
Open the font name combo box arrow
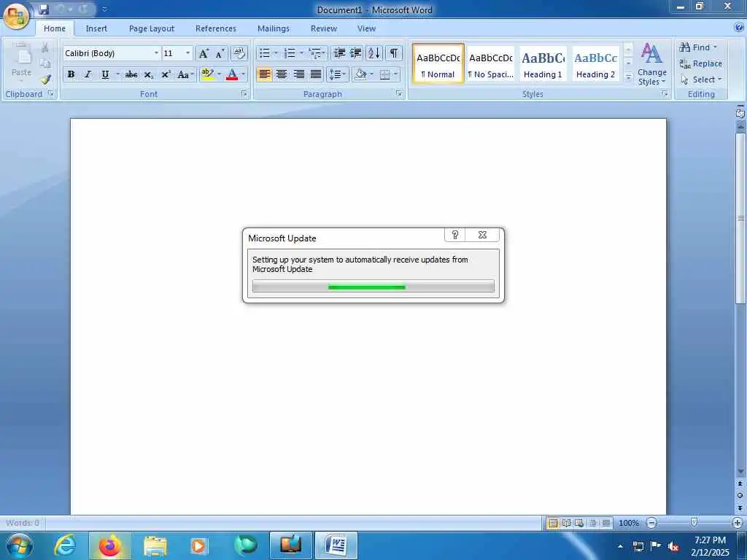[156, 52]
